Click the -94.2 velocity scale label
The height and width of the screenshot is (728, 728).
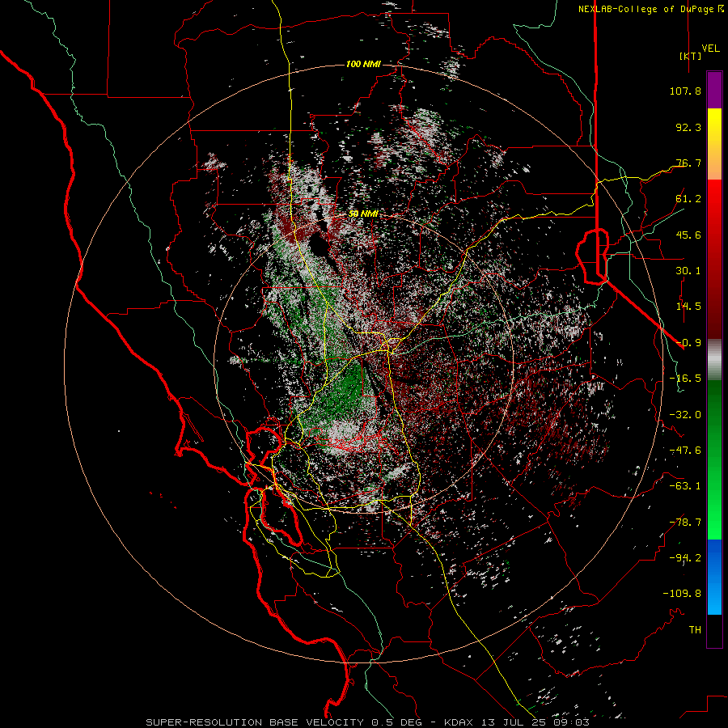coord(685,558)
